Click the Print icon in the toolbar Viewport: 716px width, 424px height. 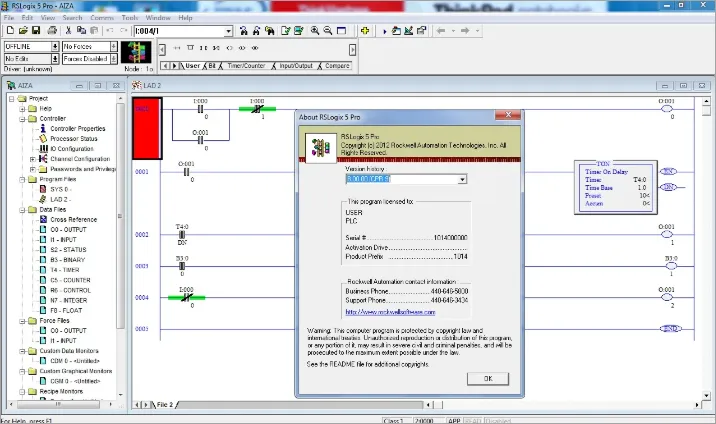tap(52, 31)
